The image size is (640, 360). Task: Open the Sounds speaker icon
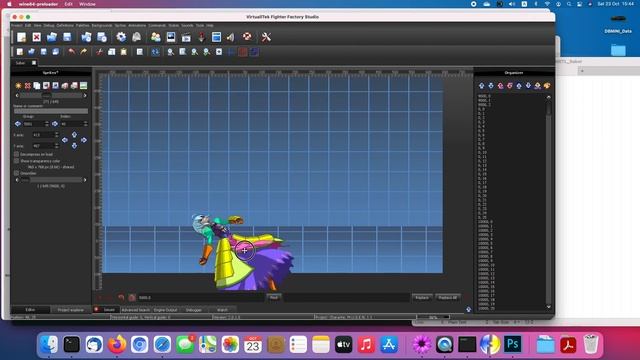tap(231, 37)
